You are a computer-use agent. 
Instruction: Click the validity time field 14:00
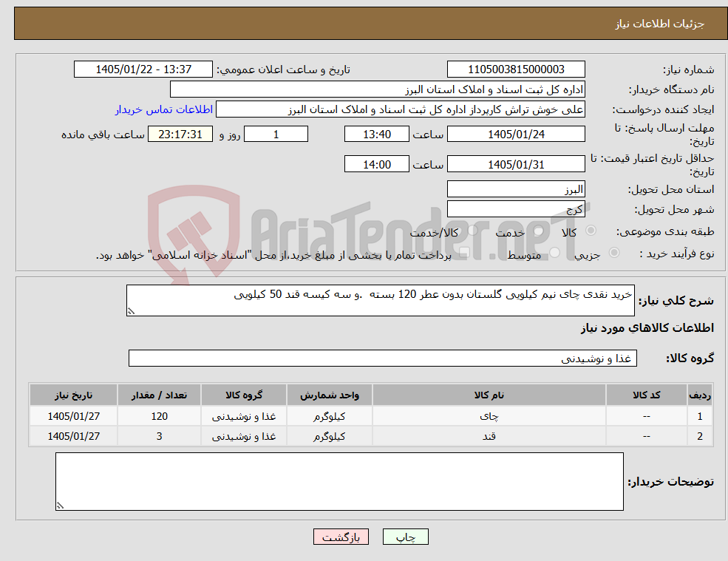point(376,164)
